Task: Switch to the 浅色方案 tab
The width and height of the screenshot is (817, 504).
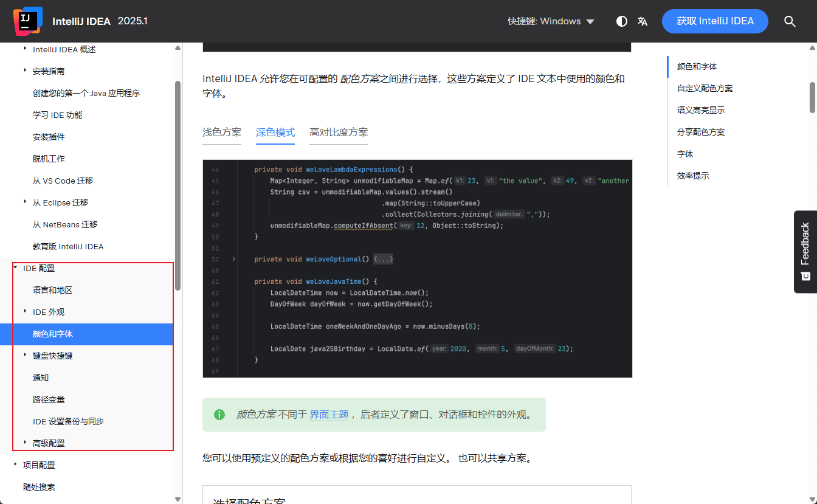Action: [221, 133]
